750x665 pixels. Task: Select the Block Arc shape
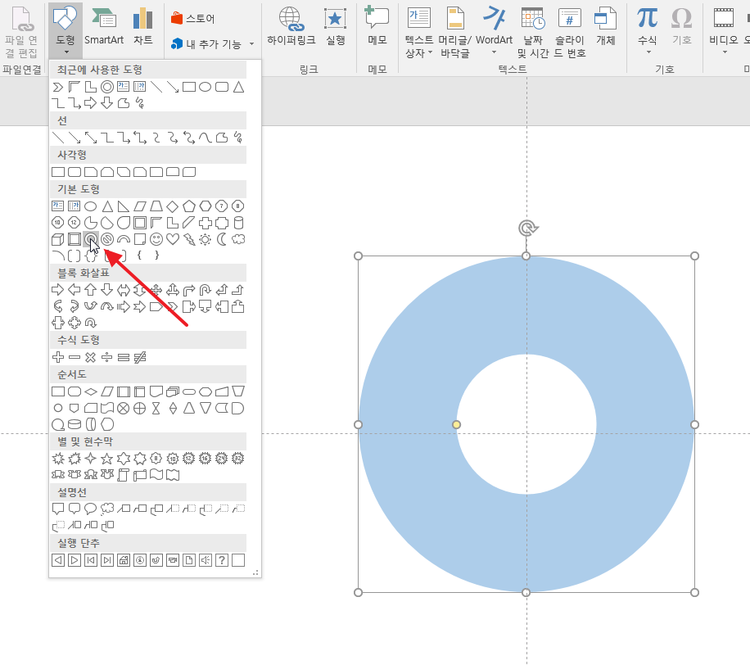(x=123, y=239)
